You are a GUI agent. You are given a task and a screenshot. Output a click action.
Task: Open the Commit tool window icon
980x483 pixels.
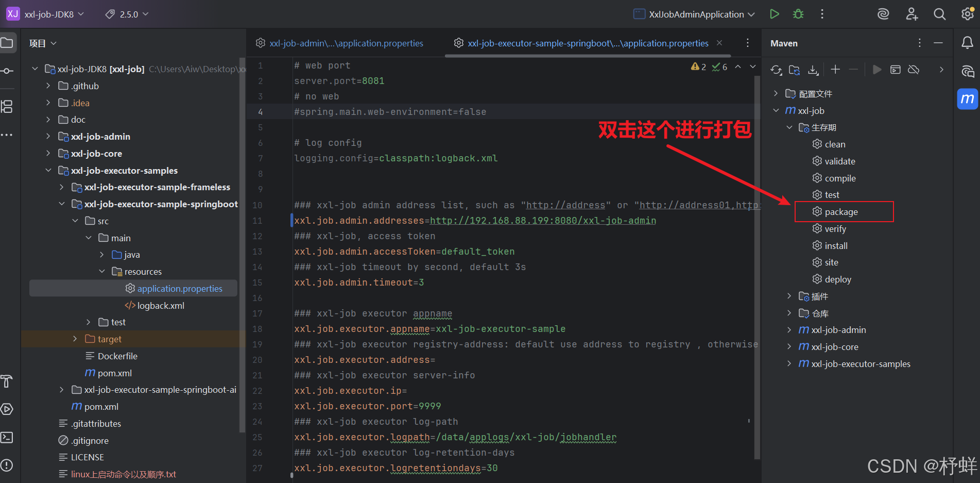7,71
